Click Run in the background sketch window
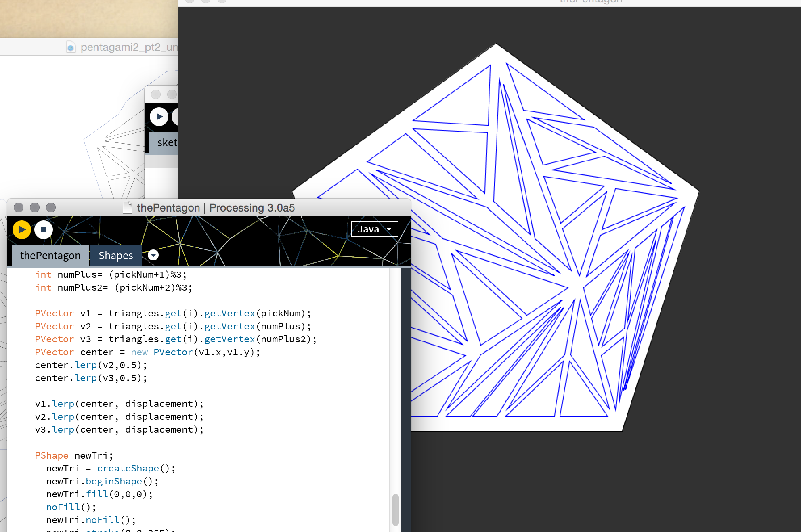Viewport: 801px width, 532px height. pos(159,117)
